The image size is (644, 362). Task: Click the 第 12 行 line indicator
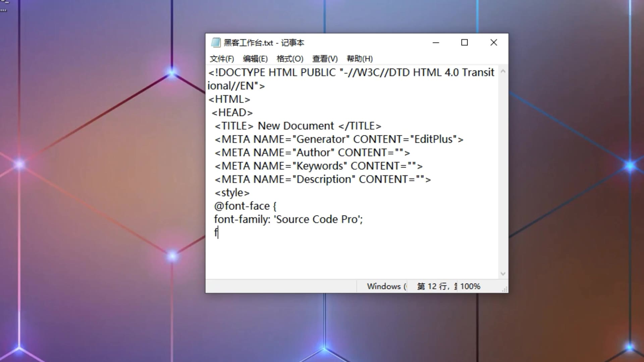pyautogui.click(x=433, y=287)
